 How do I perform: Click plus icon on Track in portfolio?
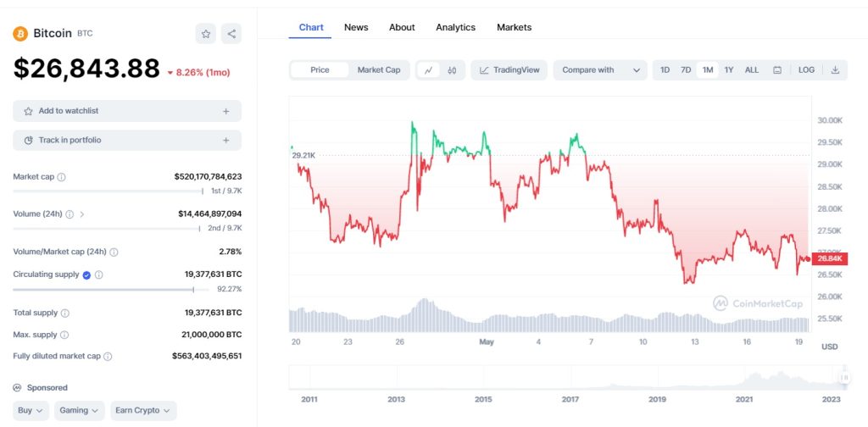point(225,141)
